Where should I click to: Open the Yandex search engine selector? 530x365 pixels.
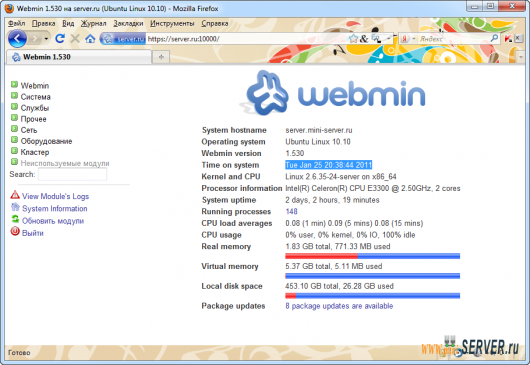click(x=407, y=39)
